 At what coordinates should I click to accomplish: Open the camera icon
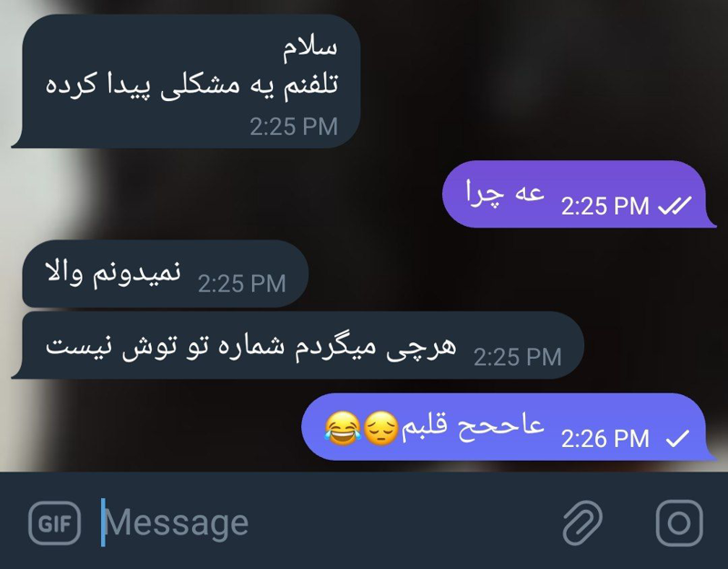click(679, 523)
